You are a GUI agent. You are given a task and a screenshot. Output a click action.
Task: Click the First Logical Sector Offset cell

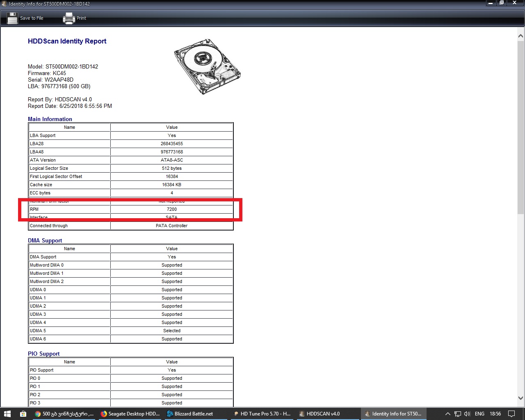coord(69,176)
